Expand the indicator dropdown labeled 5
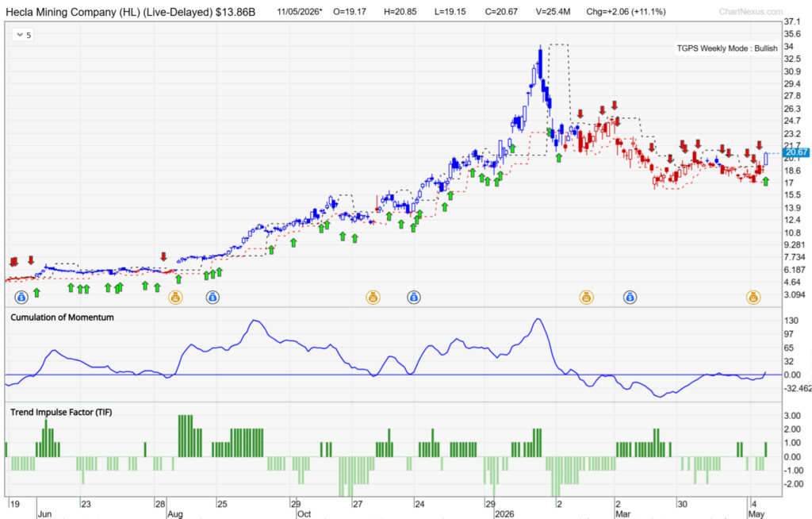 (x=23, y=35)
